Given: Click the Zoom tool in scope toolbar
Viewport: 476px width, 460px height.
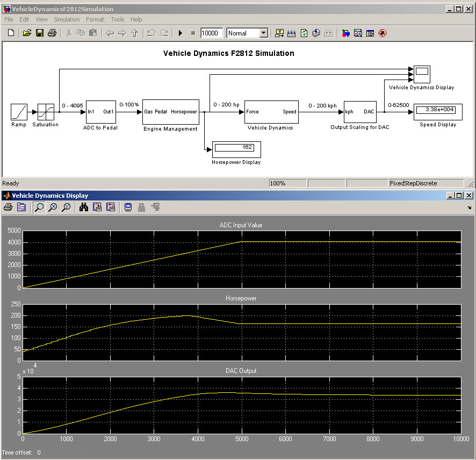Looking at the screenshot, I should 39,207.
